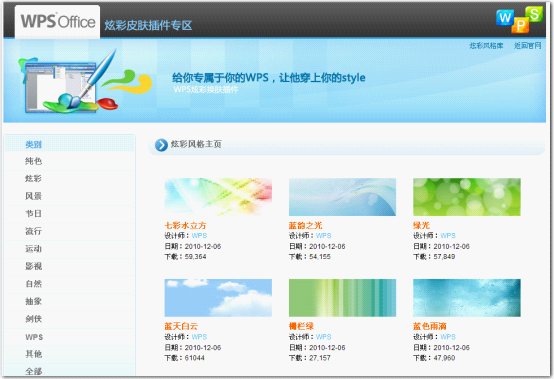Click the WPS炫彩换肤插件 banner subtitle
This screenshot has width=554, height=379.
(206, 89)
